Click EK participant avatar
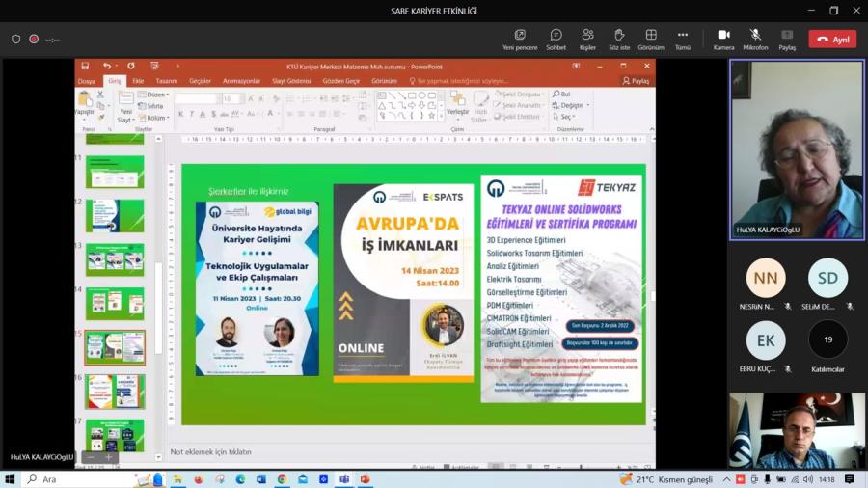 (766, 340)
